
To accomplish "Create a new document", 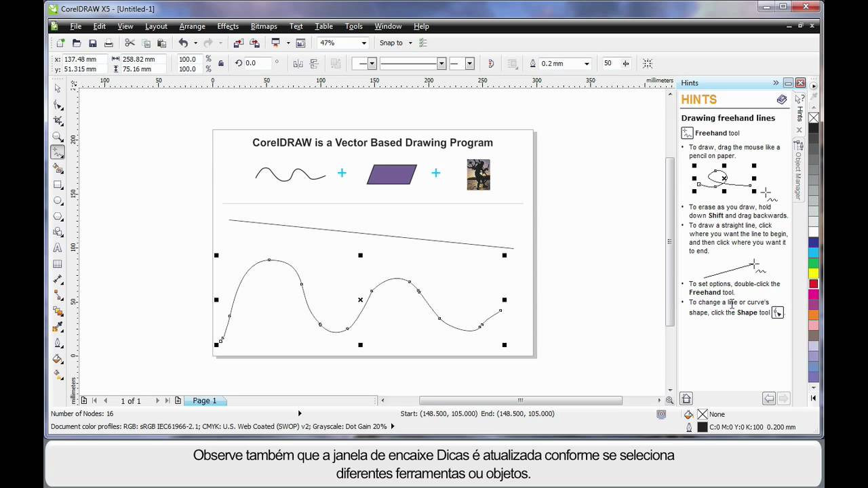I will [60, 43].
